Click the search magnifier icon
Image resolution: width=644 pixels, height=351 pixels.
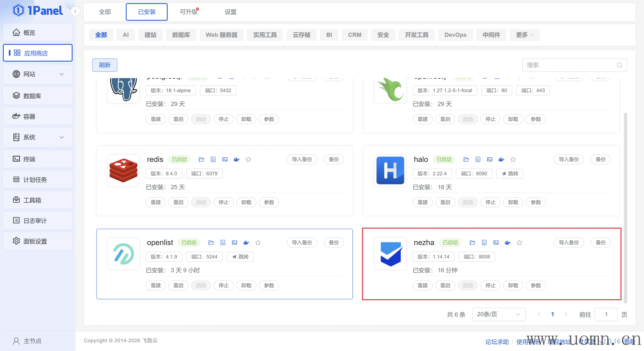[619, 65]
